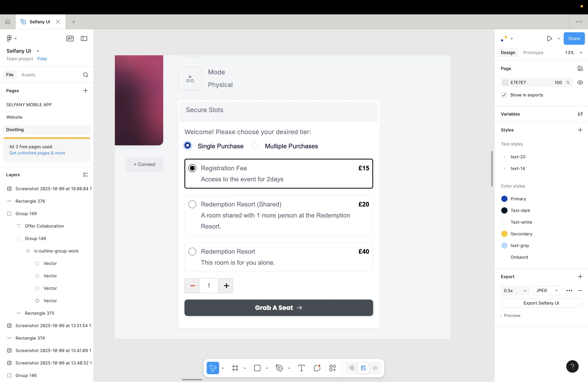
Task: Click the sidebar collapse panel icon
Action: [x=84, y=39]
